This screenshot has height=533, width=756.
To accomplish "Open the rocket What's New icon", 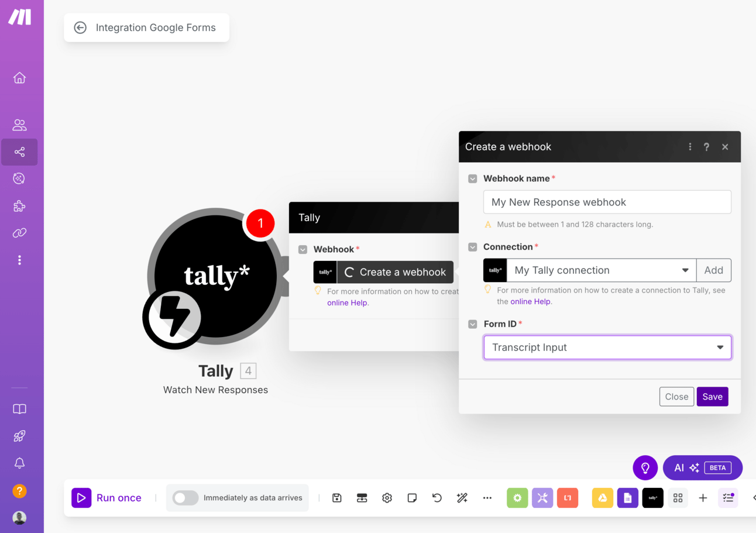I will 19,436.
